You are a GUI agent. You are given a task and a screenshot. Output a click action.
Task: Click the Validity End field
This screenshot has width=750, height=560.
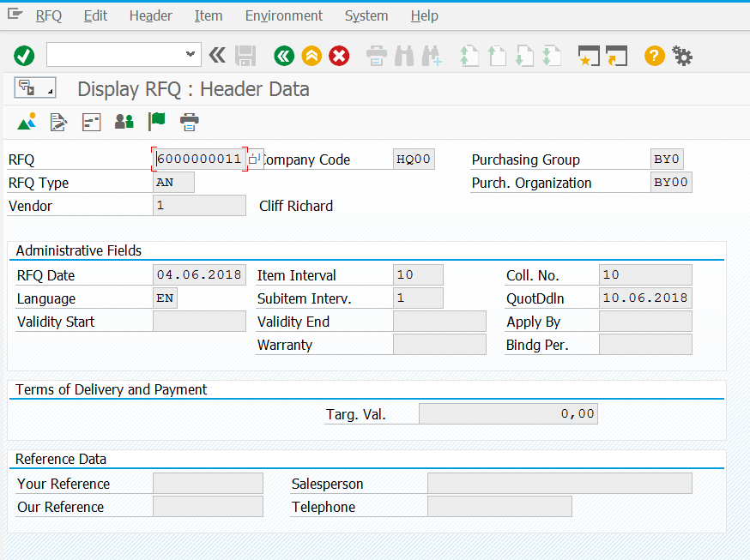(x=439, y=321)
